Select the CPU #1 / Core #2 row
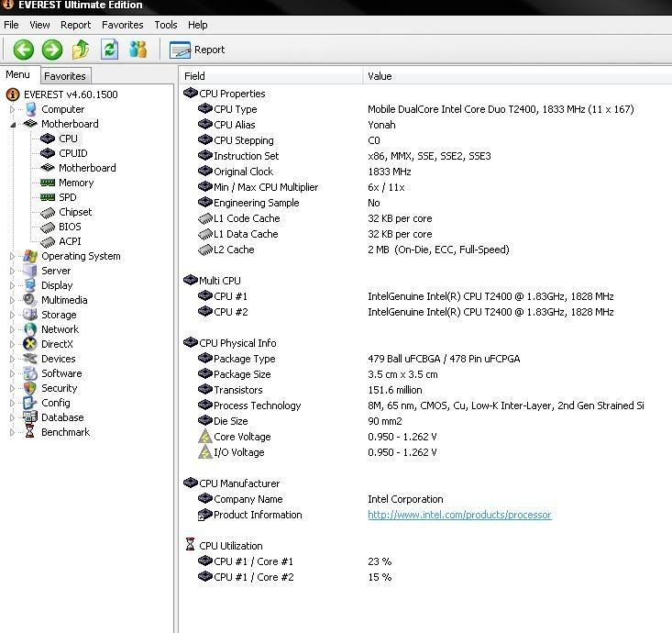The height and width of the screenshot is (633, 672). click(425, 577)
